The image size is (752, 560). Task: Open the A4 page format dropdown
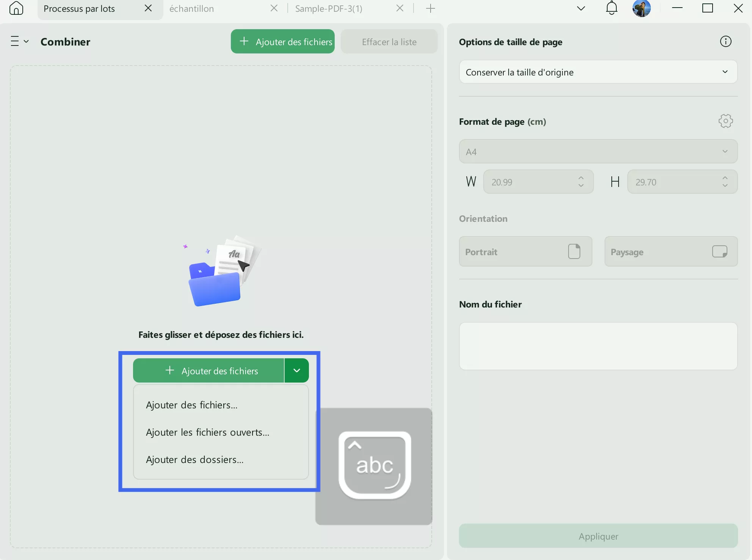click(x=598, y=152)
